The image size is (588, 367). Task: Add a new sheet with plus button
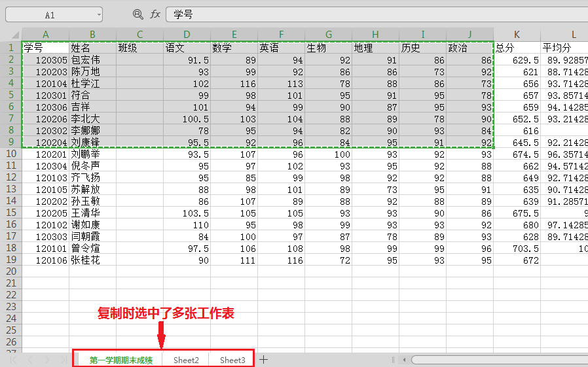pyautogui.click(x=264, y=360)
